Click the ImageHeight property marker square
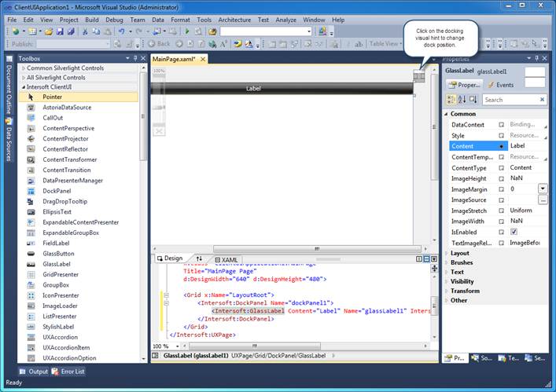 click(502, 178)
